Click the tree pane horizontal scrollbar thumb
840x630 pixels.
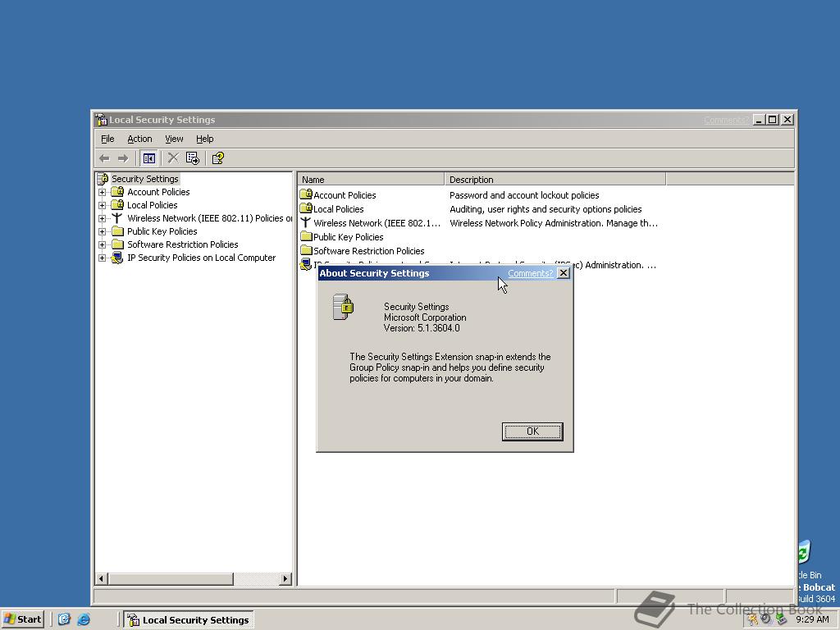coord(171,578)
